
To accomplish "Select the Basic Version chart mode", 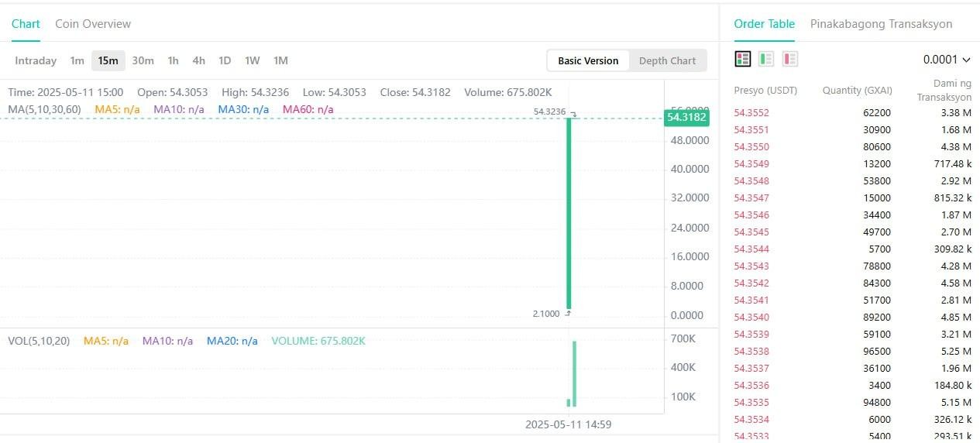I will pos(588,60).
